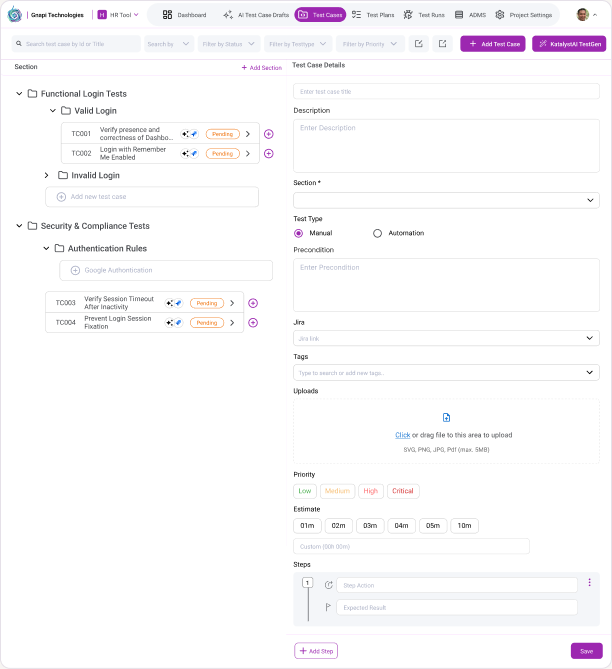Click the upload file icon
612x669 pixels.
446,418
